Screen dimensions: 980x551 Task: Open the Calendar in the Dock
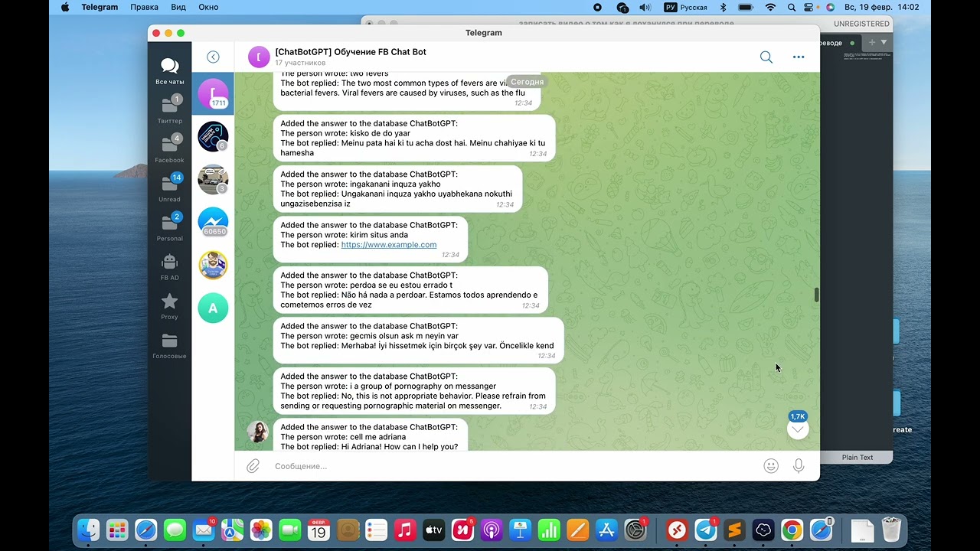pyautogui.click(x=318, y=530)
